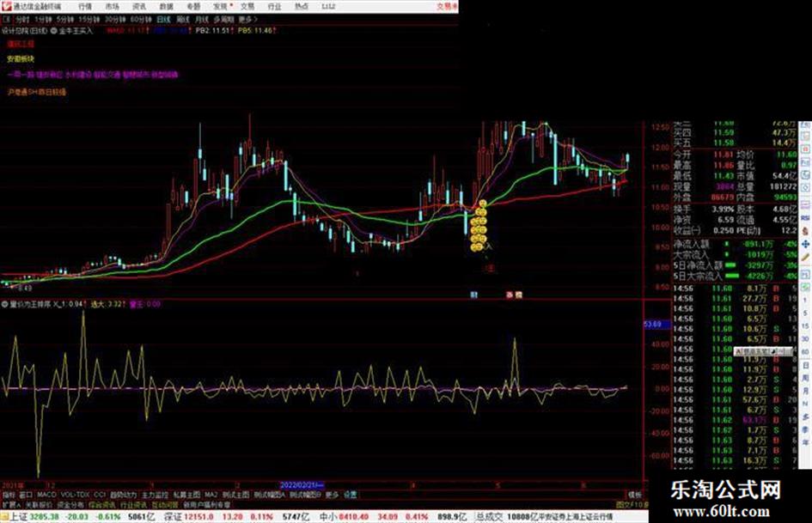Select the VOL-TDX indicator tab
The width and height of the screenshot is (812, 523).
(76, 495)
